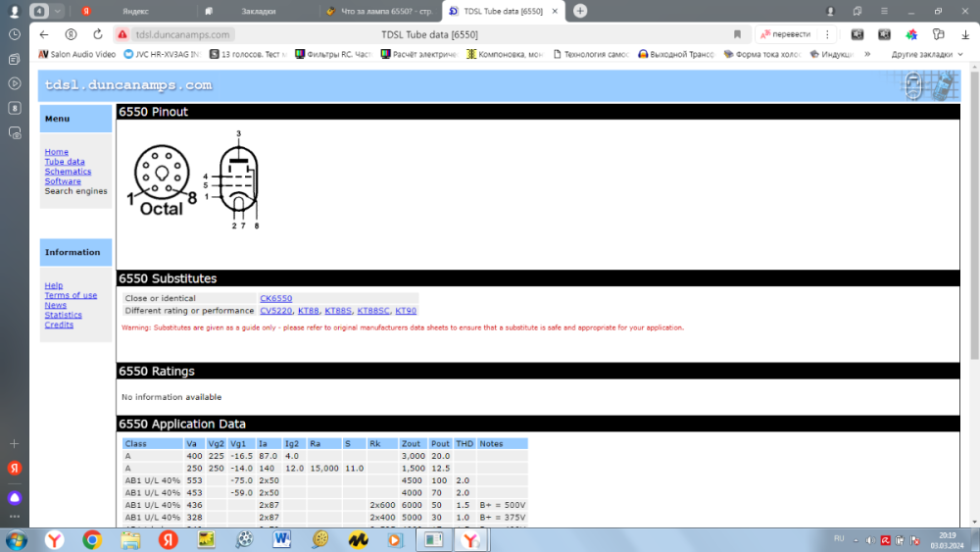Reload the page with the refresh icon
The image size is (980, 552).
pyautogui.click(x=97, y=34)
